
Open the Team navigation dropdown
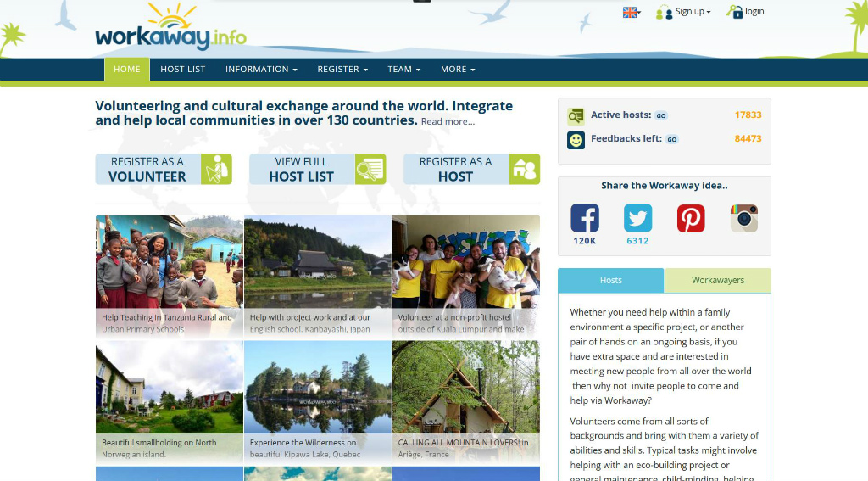[x=403, y=70]
